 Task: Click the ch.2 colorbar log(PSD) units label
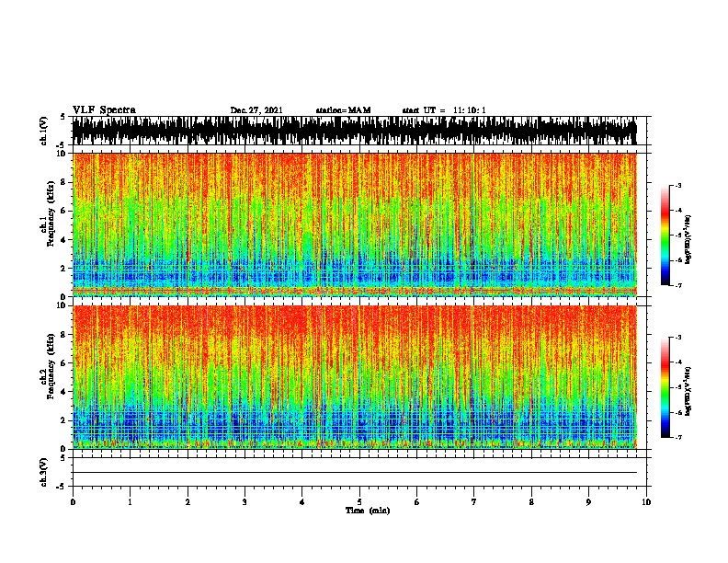coord(688,391)
